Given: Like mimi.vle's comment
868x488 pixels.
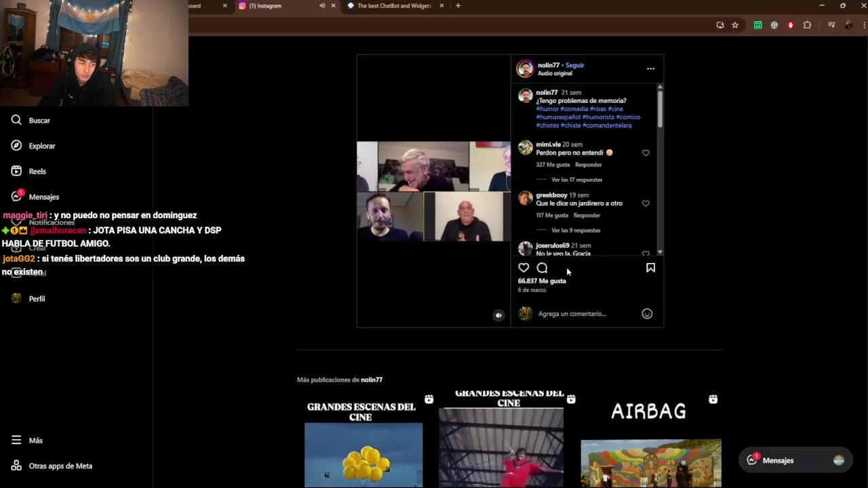Looking at the screenshot, I should 646,153.
